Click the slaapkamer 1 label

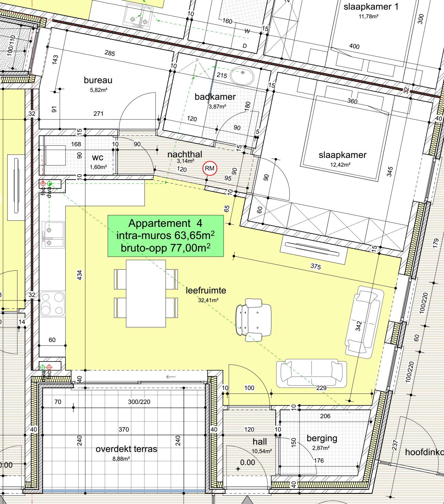tap(371, 7)
